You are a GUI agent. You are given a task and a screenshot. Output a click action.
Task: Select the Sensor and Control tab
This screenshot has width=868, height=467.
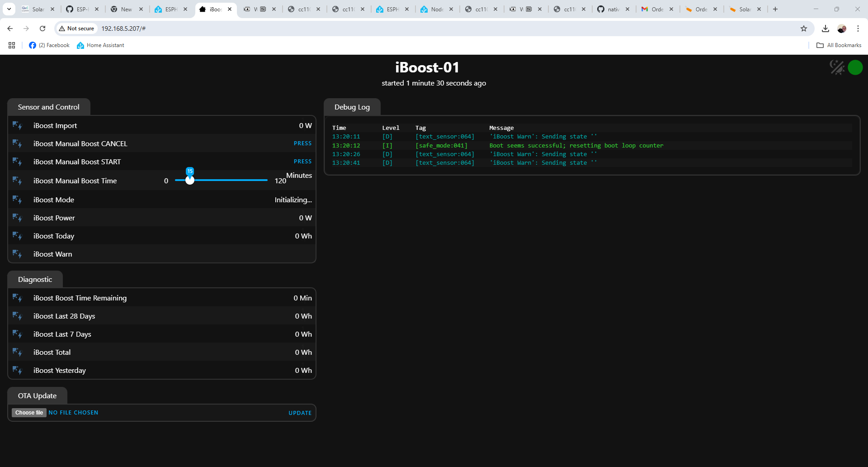49,107
